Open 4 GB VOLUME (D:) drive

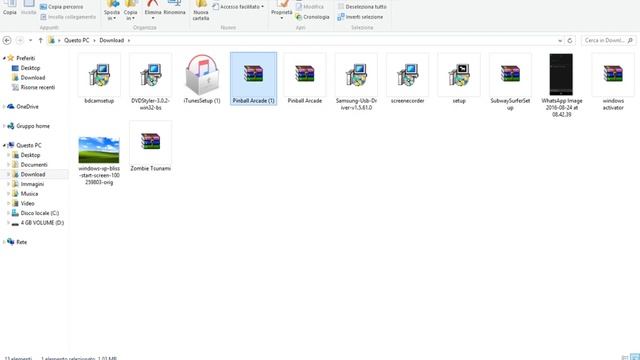point(42,223)
